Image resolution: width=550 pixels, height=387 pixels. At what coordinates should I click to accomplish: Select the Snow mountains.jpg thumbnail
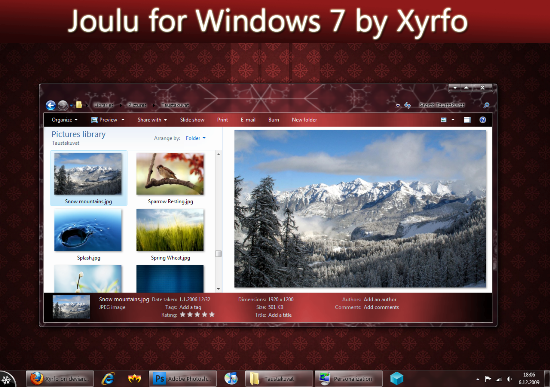click(x=88, y=174)
